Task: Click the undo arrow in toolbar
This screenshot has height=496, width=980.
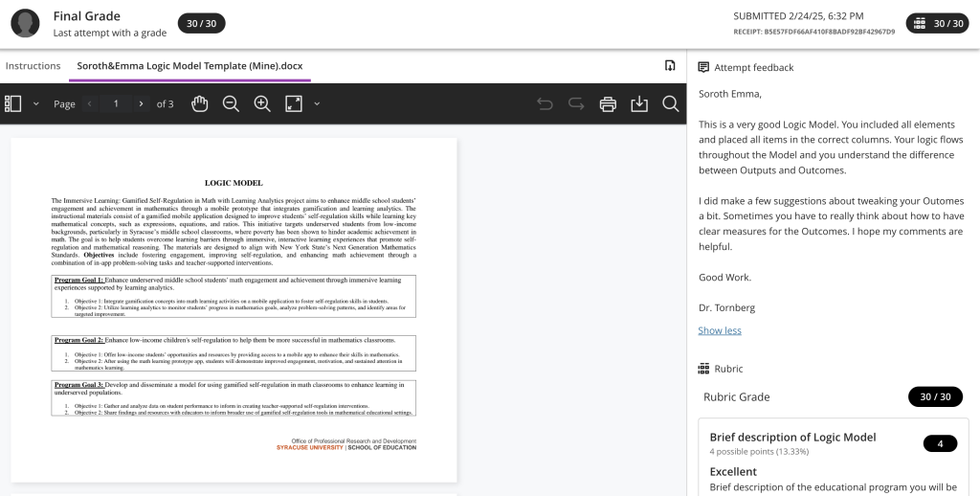Action: pos(545,103)
